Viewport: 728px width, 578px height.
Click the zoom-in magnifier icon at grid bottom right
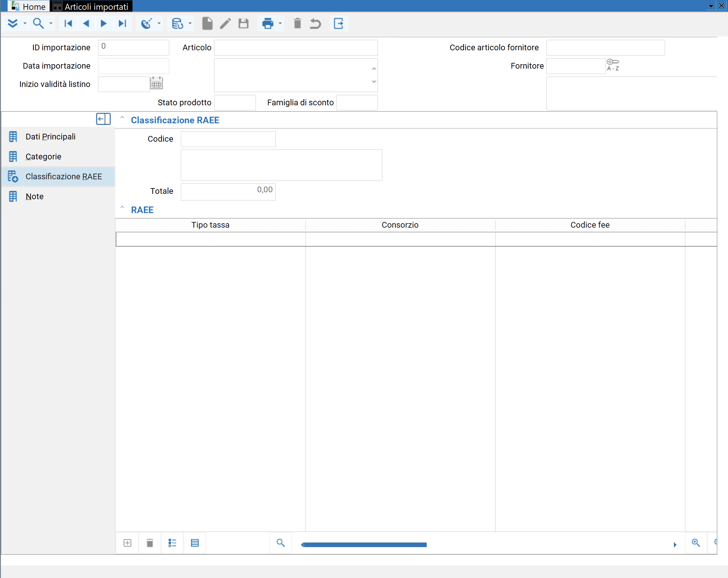[696, 543]
